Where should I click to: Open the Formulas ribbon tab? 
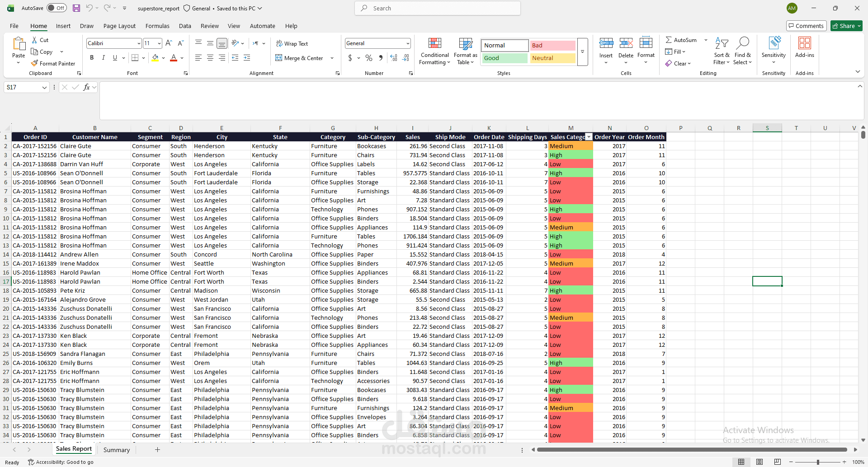[157, 26]
